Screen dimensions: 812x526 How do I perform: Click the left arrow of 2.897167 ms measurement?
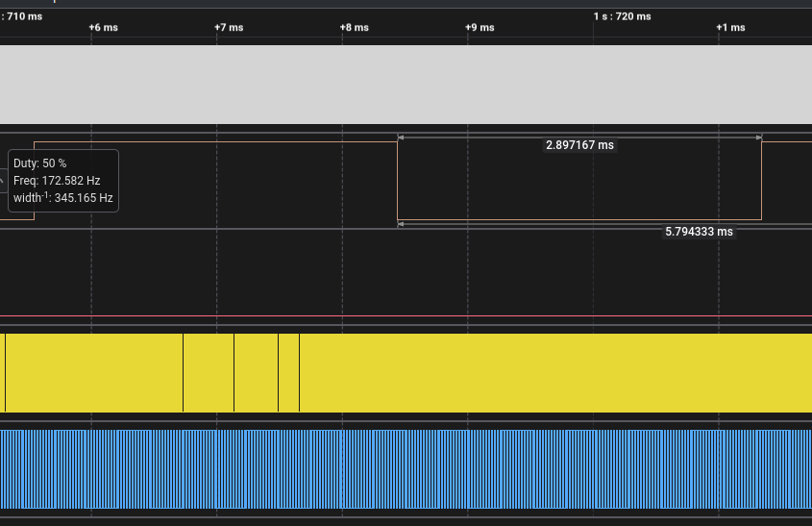tap(402, 138)
